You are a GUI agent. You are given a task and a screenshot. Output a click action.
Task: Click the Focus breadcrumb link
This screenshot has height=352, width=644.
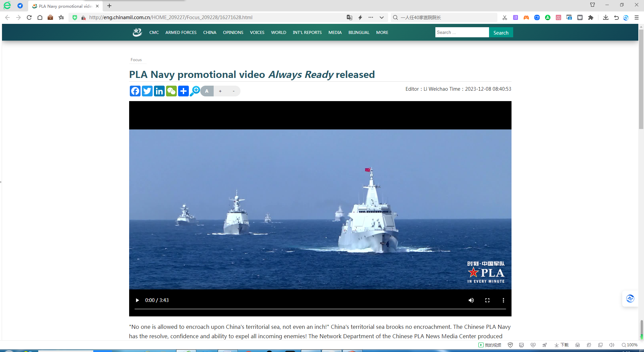[136, 60]
